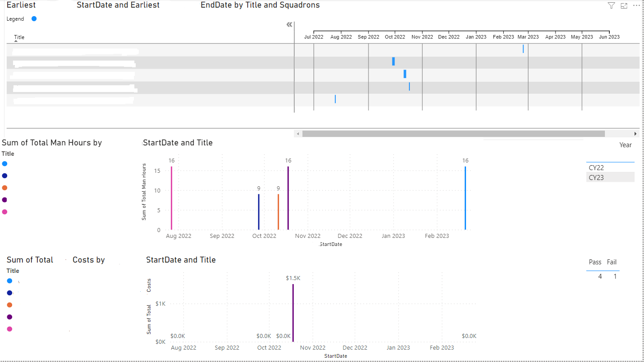This screenshot has width=644, height=364.
Task: Click the blue Legend dot in Gantt
Action: pos(34,19)
